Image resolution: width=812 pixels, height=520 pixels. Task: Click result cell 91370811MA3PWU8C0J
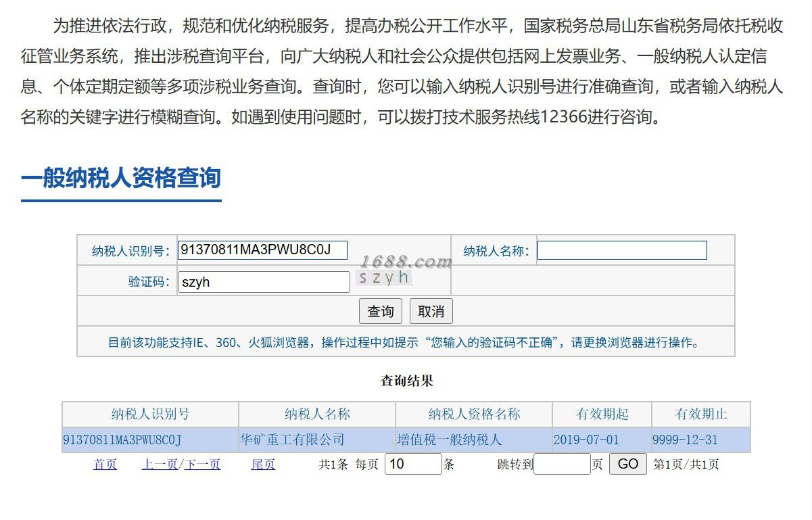click(150, 440)
